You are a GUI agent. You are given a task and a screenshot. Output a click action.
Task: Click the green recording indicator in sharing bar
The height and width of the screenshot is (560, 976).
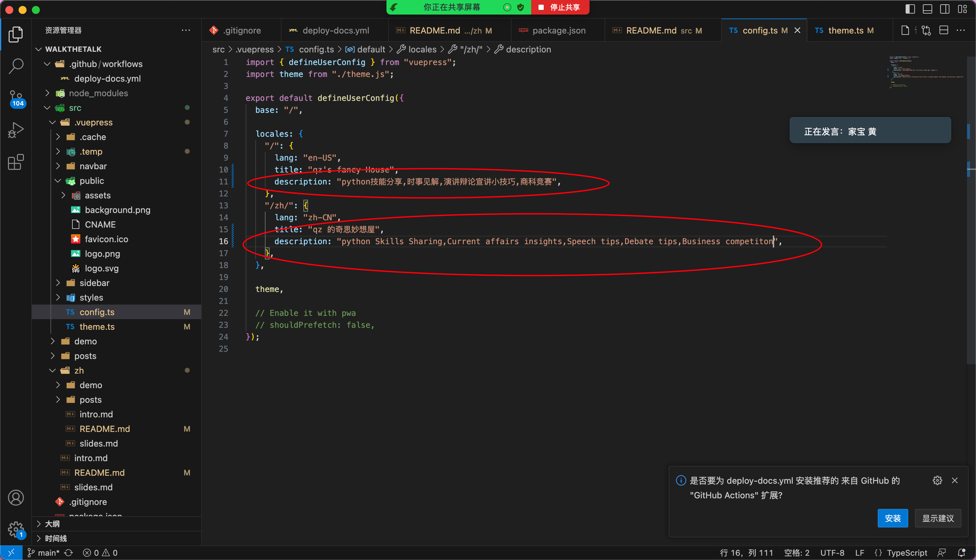pyautogui.click(x=507, y=7)
